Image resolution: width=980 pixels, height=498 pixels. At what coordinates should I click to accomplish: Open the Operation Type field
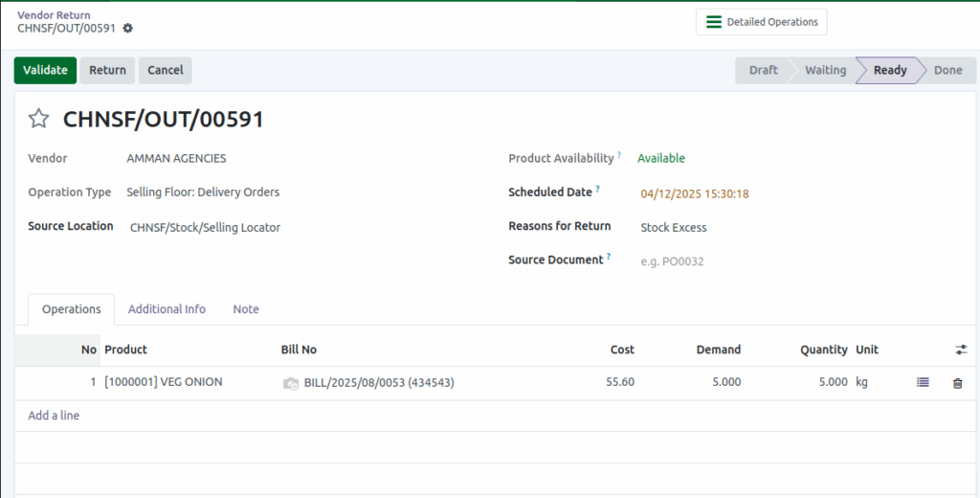pyautogui.click(x=203, y=192)
